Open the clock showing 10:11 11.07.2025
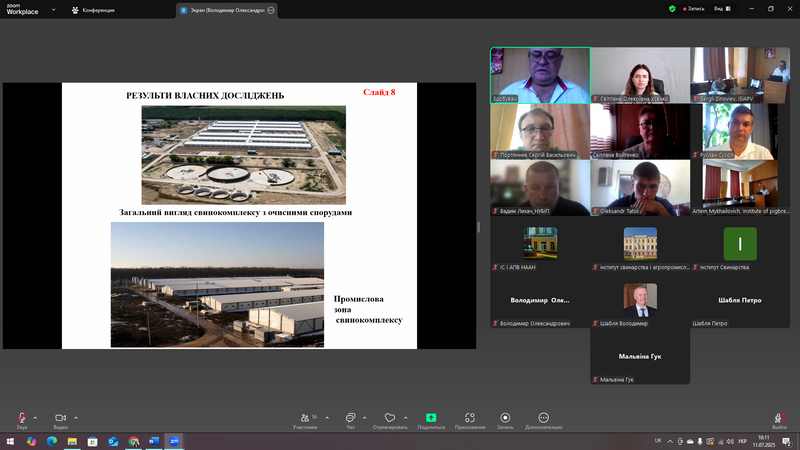 click(764, 441)
